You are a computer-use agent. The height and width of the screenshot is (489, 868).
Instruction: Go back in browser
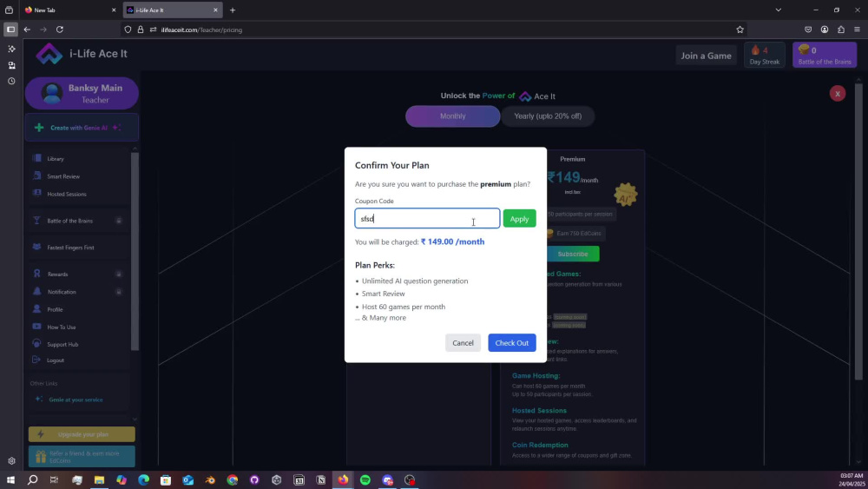click(27, 30)
